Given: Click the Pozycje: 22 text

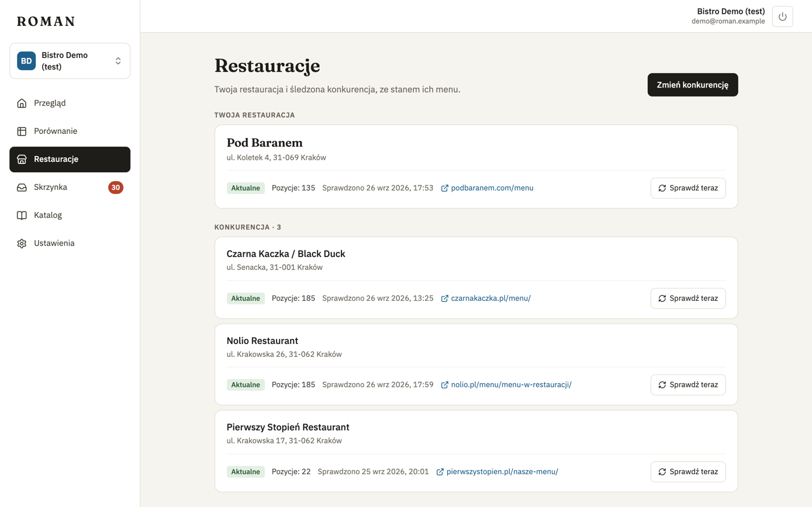Looking at the screenshot, I should tap(291, 472).
